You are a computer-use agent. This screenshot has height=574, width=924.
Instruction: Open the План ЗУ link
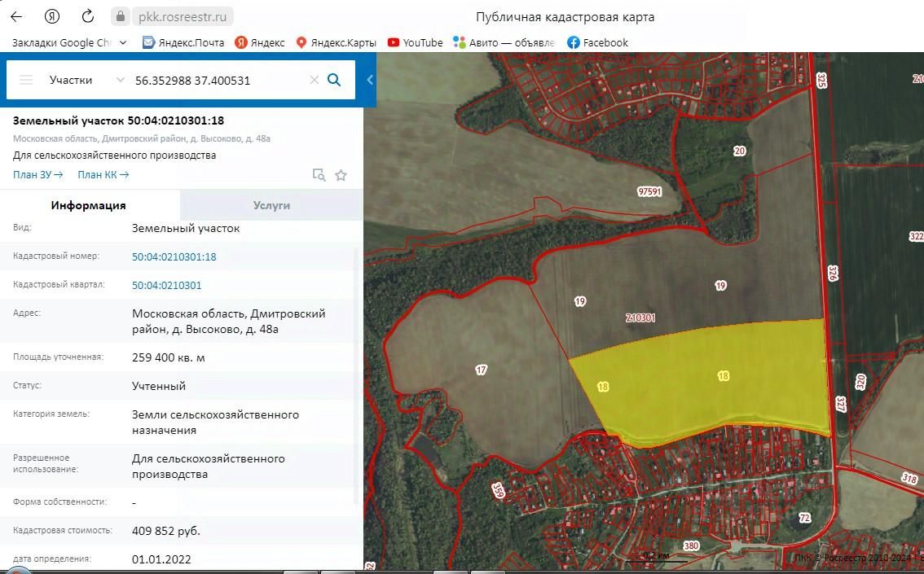[38, 174]
